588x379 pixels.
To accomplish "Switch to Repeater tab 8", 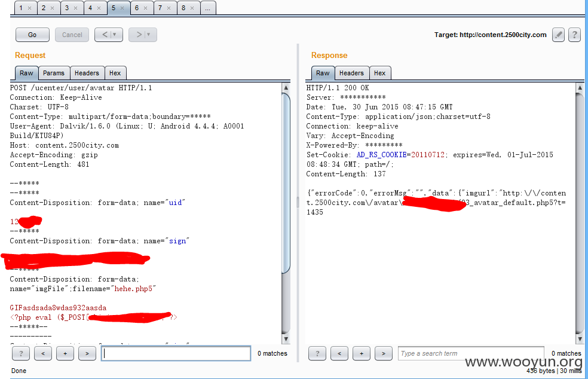I will point(183,8).
